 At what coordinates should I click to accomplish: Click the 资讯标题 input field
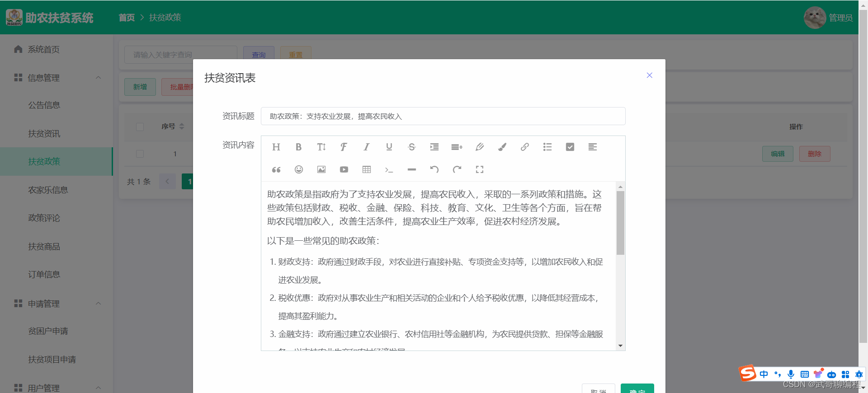pos(443,116)
